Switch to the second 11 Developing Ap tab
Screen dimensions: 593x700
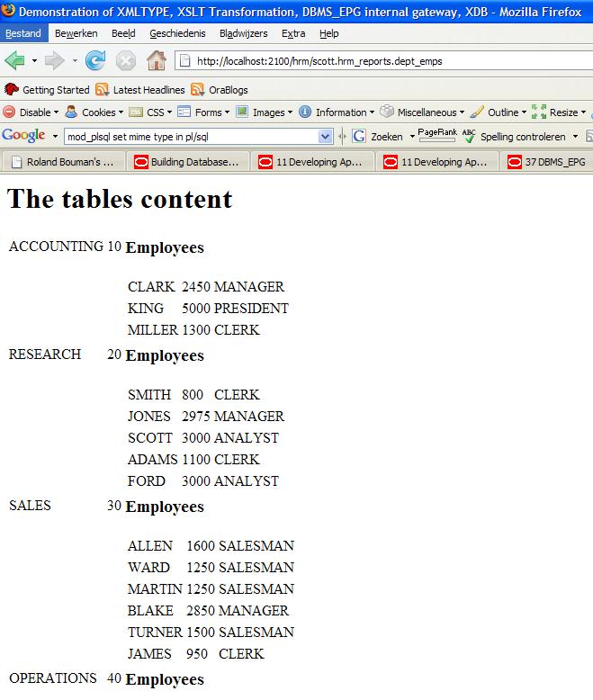436,162
